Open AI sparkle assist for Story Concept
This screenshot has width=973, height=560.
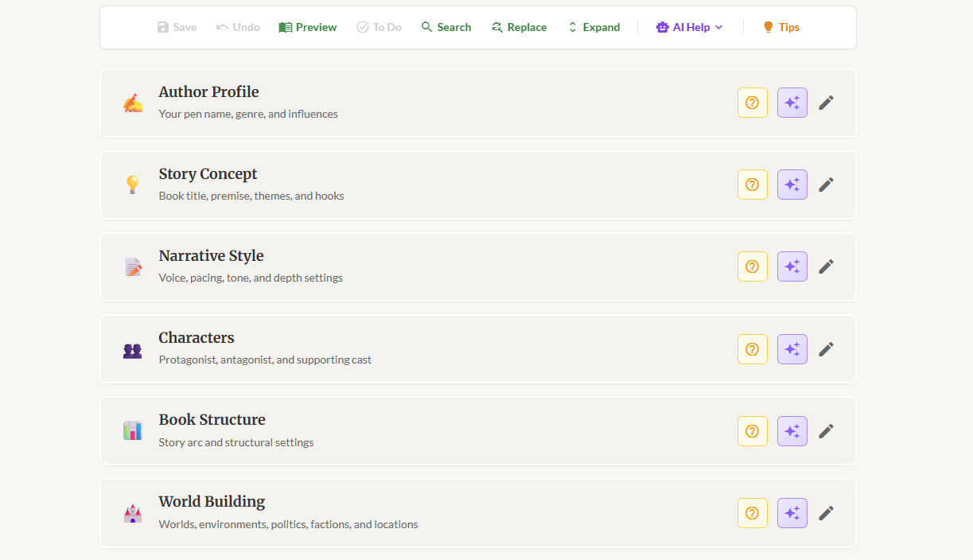[x=792, y=185]
